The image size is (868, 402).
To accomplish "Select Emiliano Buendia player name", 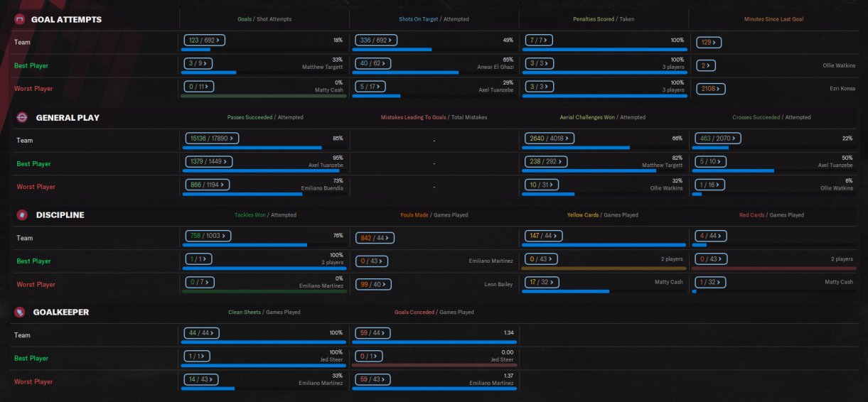I will tap(322, 188).
